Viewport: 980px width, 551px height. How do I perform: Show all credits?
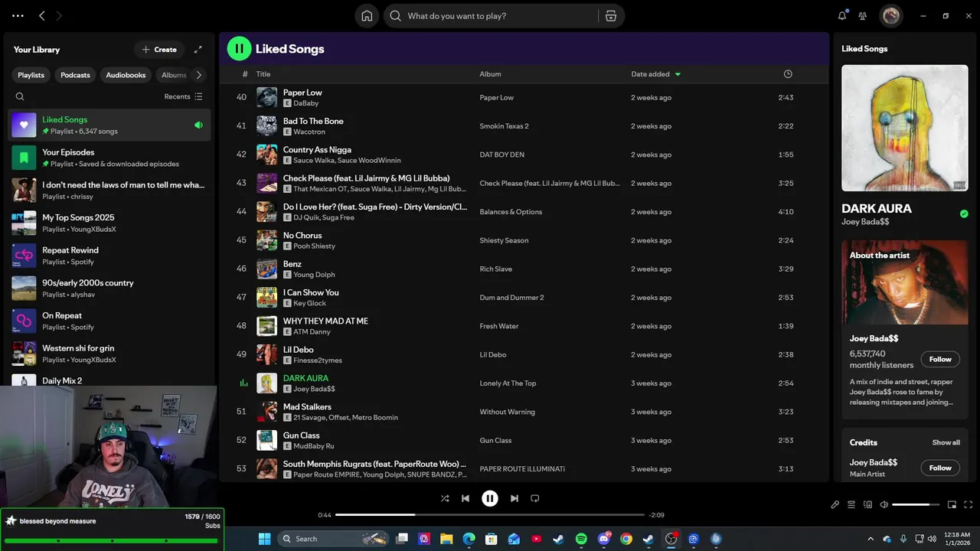click(x=946, y=442)
